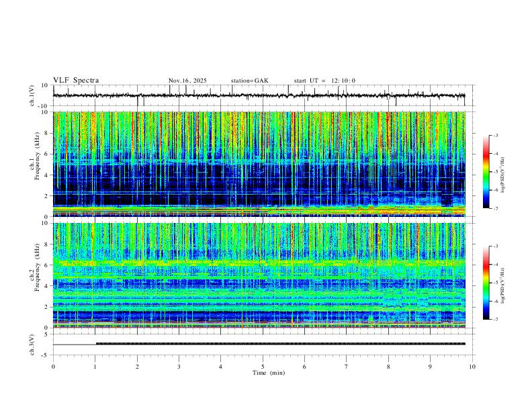Click time axis tick label "6"
532x411 pixels.
coord(305,367)
